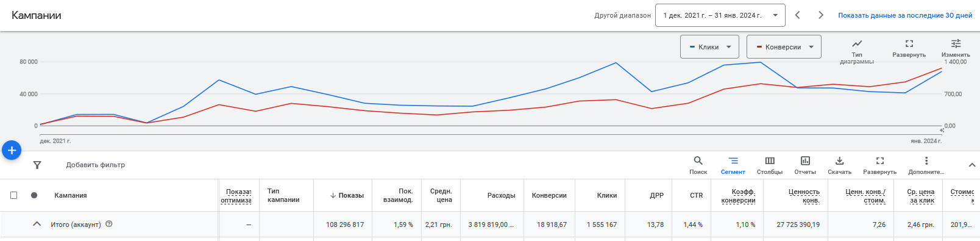
Task: Click total clicks value 1 555 167
Action: pos(602,225)
